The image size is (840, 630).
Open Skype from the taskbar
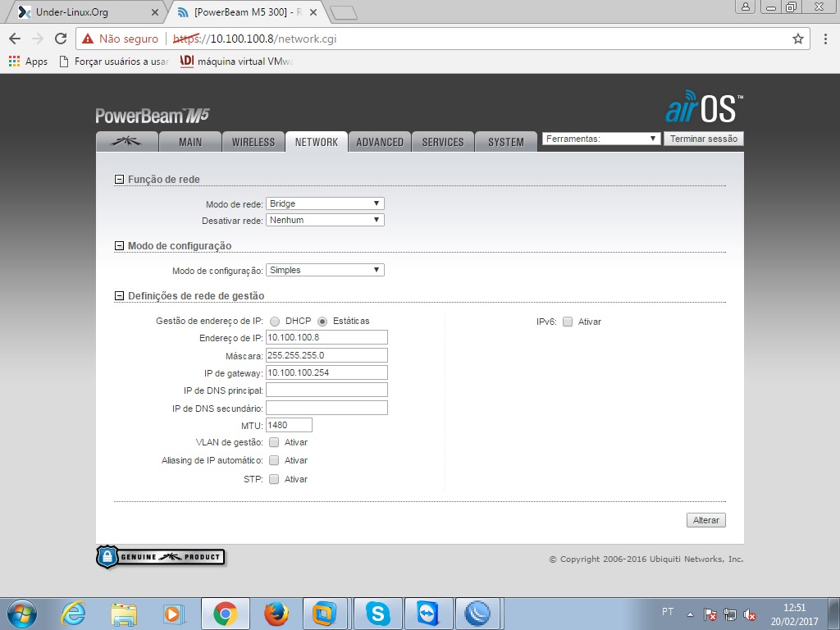[377, 614]
